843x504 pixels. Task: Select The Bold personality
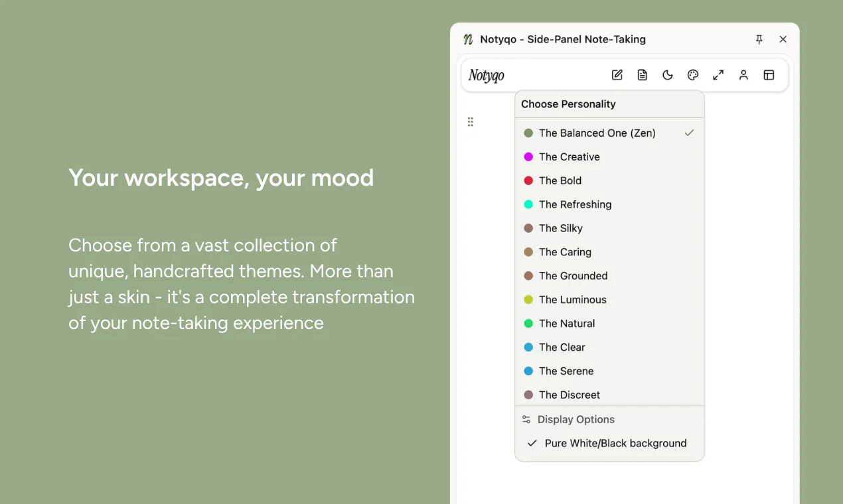(x=609, y=180)
